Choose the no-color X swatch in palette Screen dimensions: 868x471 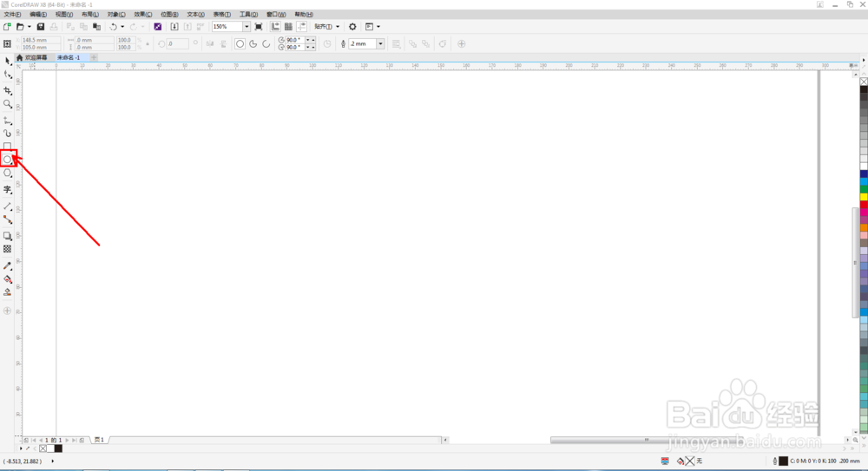click(864, 82)
